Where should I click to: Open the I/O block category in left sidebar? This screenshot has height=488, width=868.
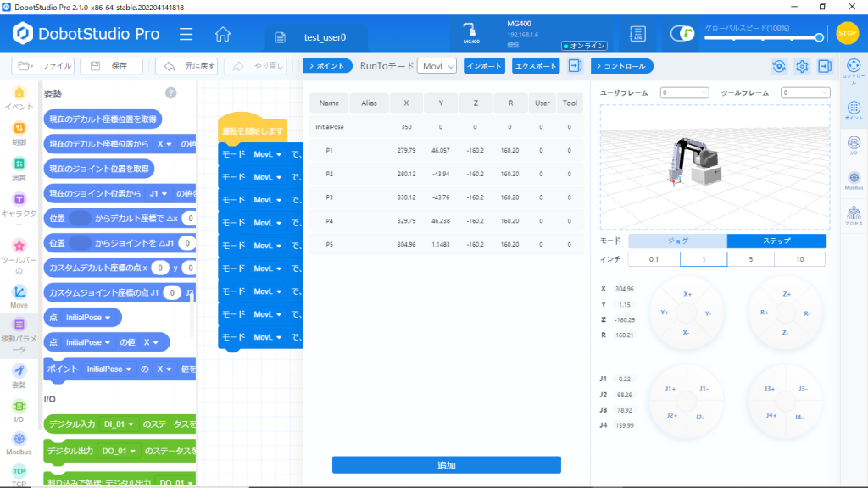point(19,411)
